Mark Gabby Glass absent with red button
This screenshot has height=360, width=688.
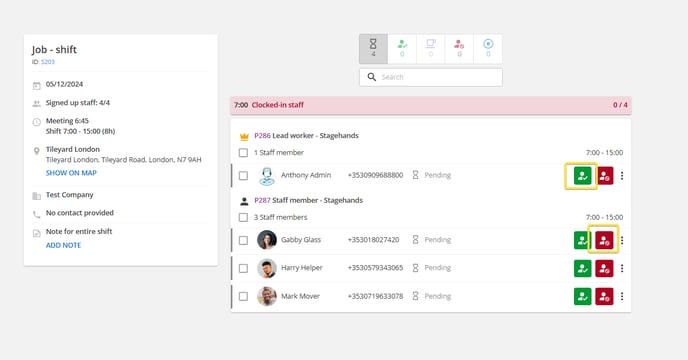[x=604, y=240]
